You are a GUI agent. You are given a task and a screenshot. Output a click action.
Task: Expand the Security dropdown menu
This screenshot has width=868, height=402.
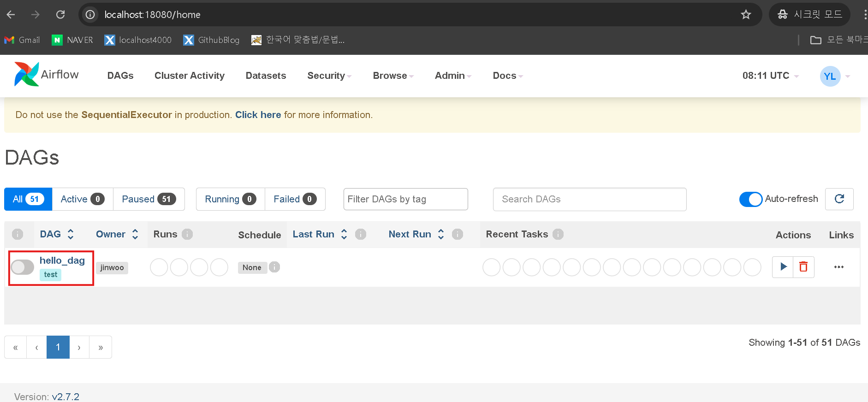[x=329, y=76]
